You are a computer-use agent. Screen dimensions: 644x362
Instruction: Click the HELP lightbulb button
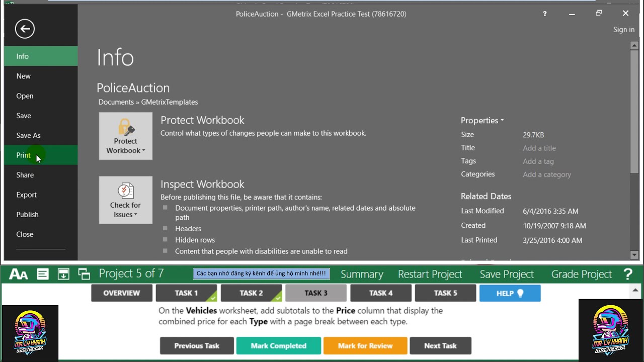[510, 293]
